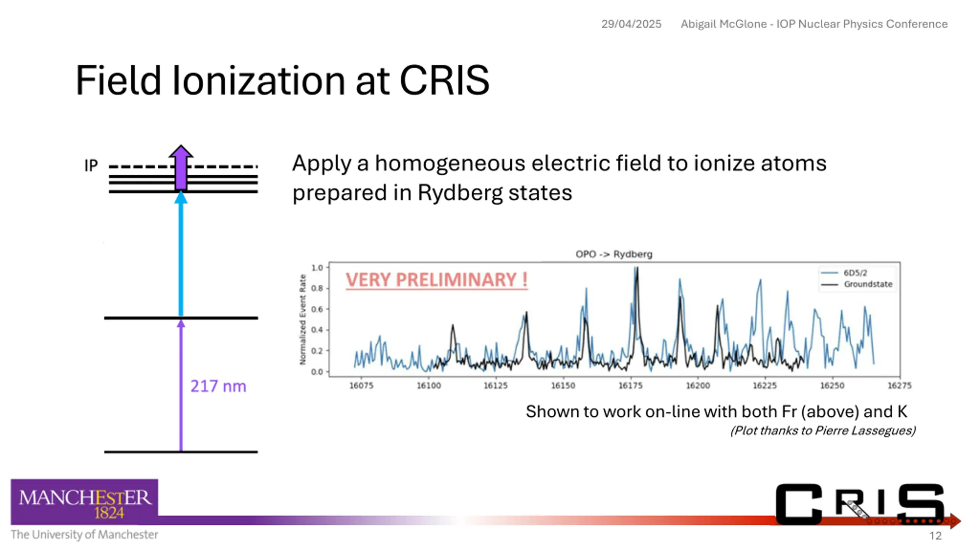The image size is (980, 551).
Task: Click the credit '(Plot thanks to Pierre Lassegues)'
Action: point(823,431)
